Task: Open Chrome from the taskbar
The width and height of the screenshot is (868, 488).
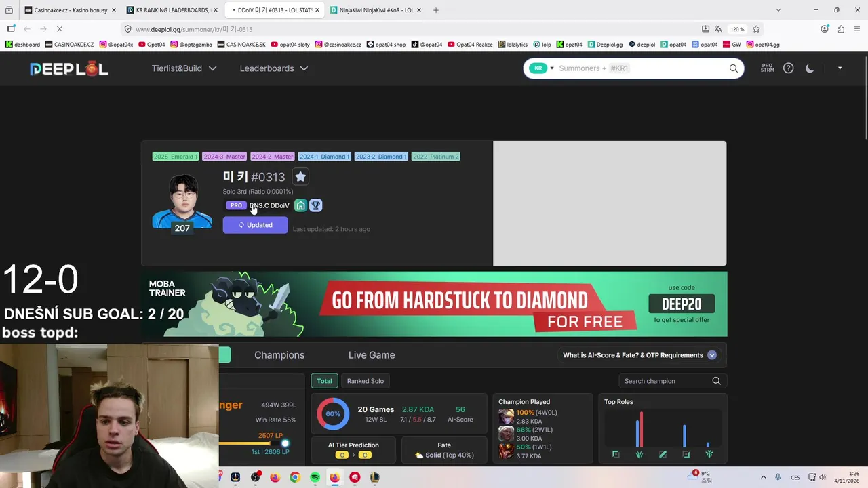Action: (x=295, y=477)
